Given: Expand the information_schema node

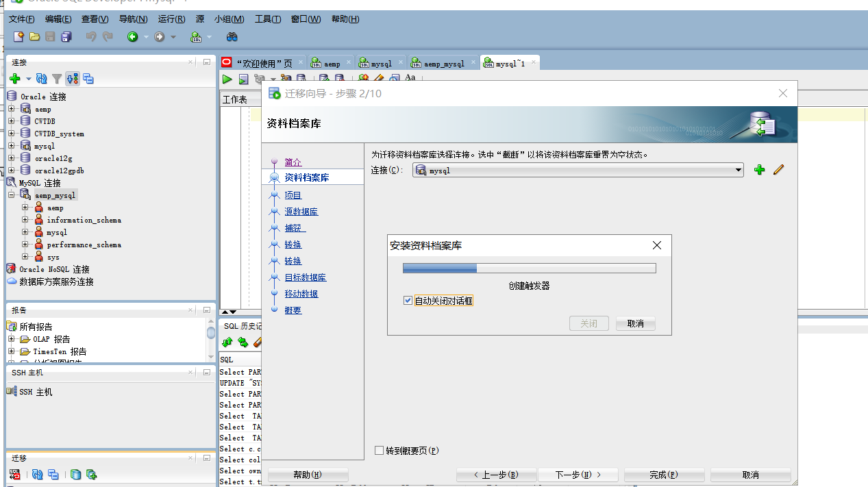Looking at the screenshot, I should click(25, 220).
